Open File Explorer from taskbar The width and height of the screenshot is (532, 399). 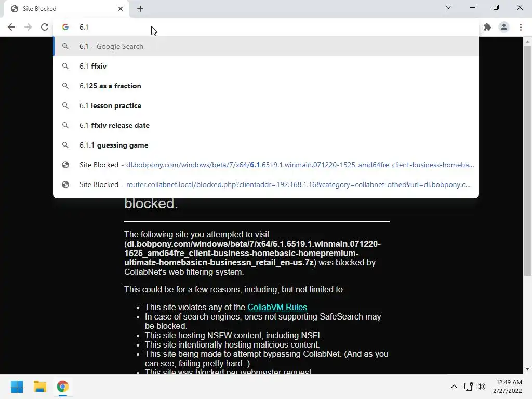click(39, 387)
